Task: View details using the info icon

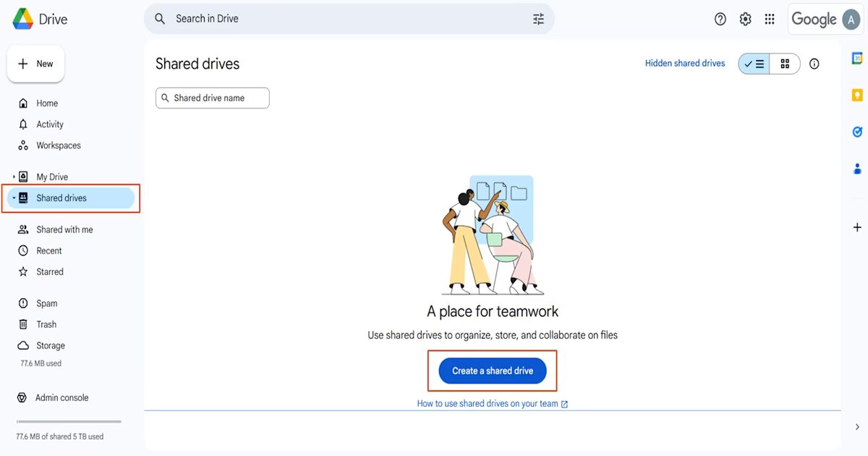Action: tap(814, 64)
